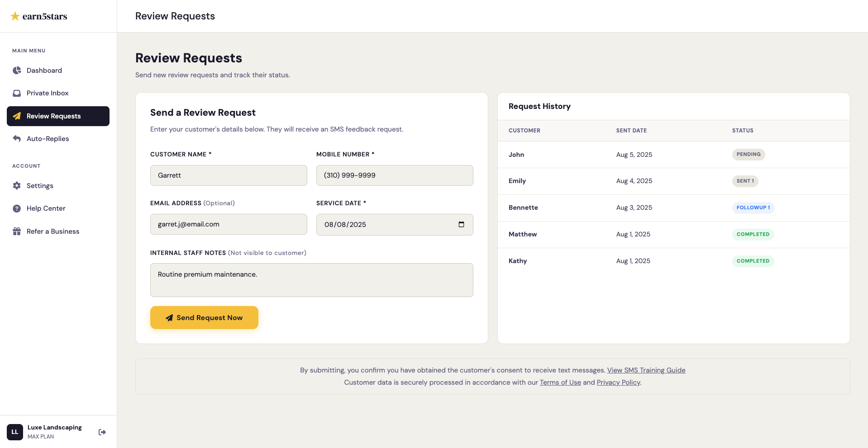Open the View SMS Training Guide link
Screen dimensions: 868x448
646,370
